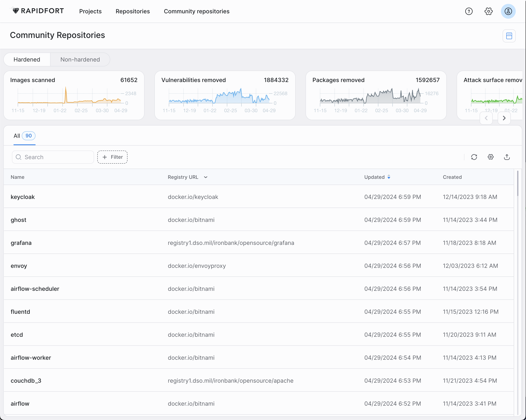Click the Filter plus icon
This screenshot has width=526, height=420.
pyautogui.click(x=105, y=157)
